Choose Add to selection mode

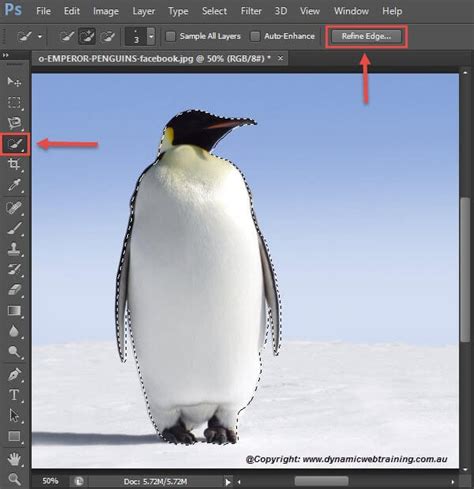point(87,36)
